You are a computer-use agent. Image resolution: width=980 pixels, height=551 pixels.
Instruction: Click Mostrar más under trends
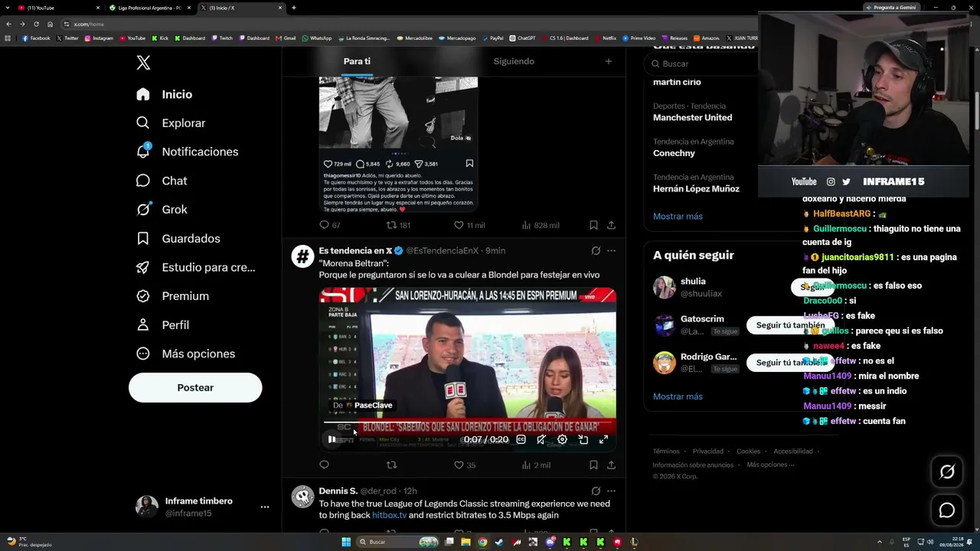tap(678, 217)
